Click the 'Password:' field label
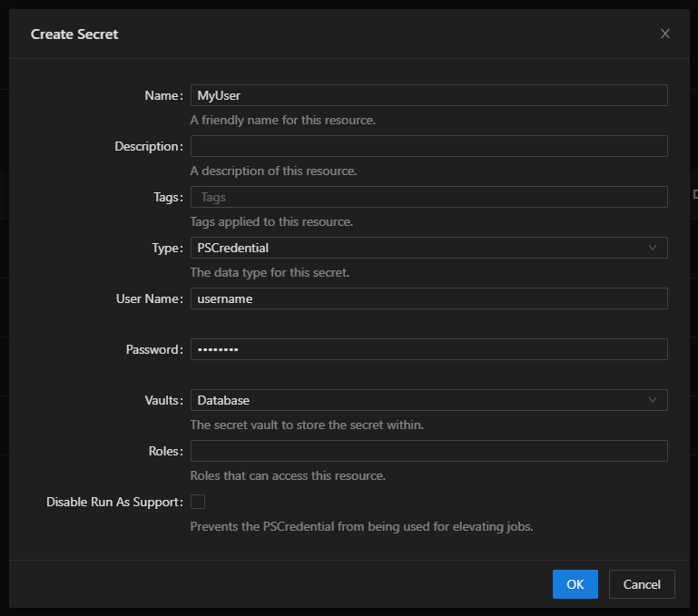Viewport: 698px width, 616px height. [153, 349]
